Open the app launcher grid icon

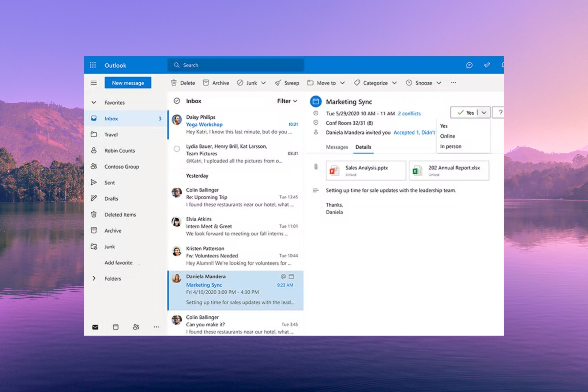point(93,65)
